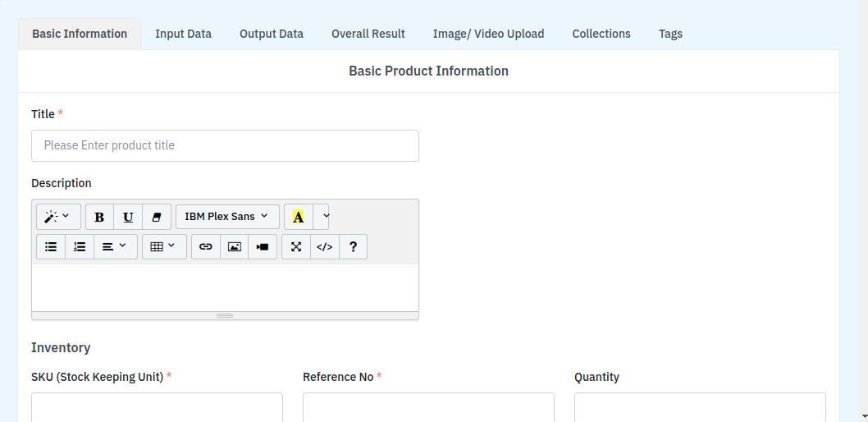This screenshot has height=422, width=868.
Task: Insert a link using chain icon
Action: point(206,246)
